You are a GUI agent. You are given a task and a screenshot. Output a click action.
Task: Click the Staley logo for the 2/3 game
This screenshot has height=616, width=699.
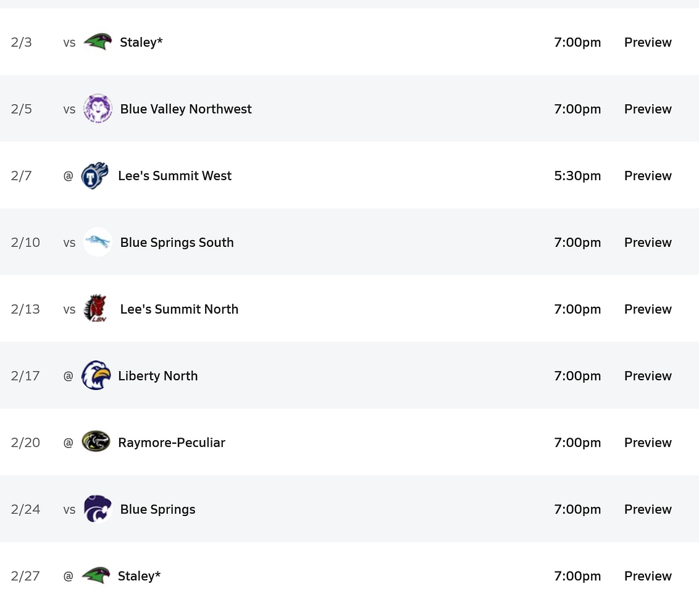98,42
